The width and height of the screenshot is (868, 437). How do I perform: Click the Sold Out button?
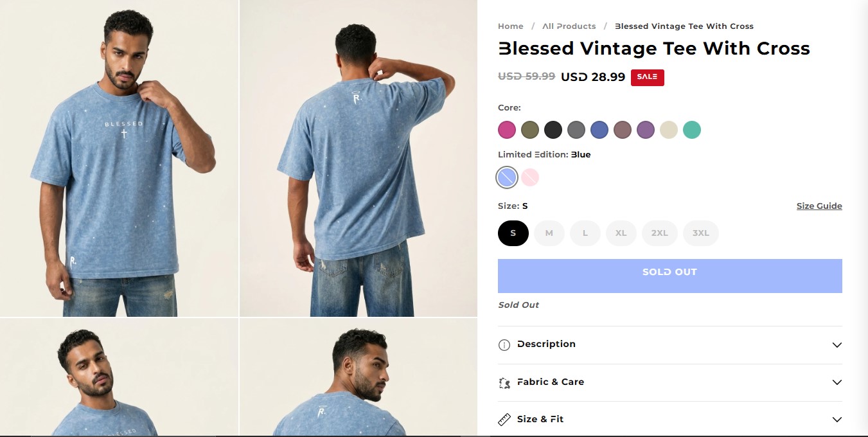coord(670,276)
